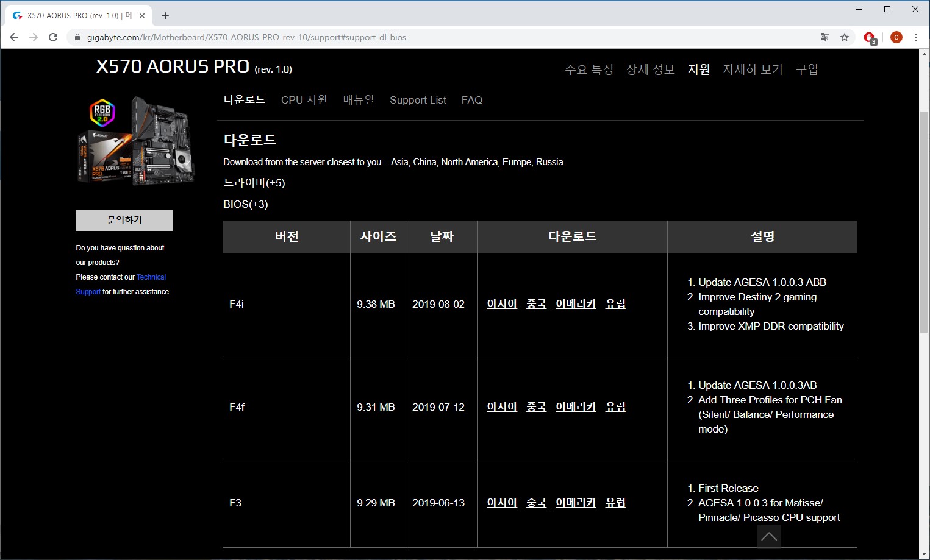Open a new browser tab
Viewport: 930px width, 560px height.
(x=165, y=16)
